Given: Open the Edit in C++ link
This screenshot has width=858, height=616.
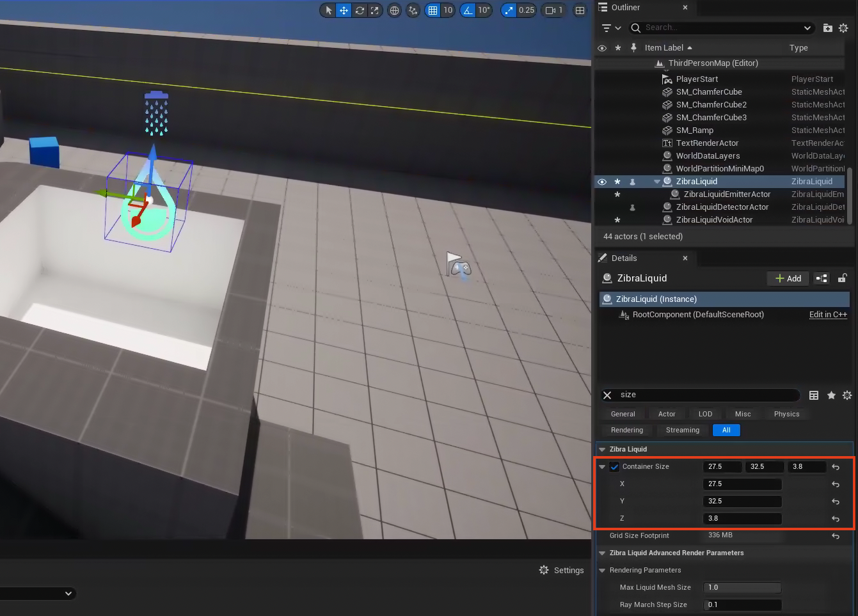Looking at the screenshot, I should [x=828, y=315].
